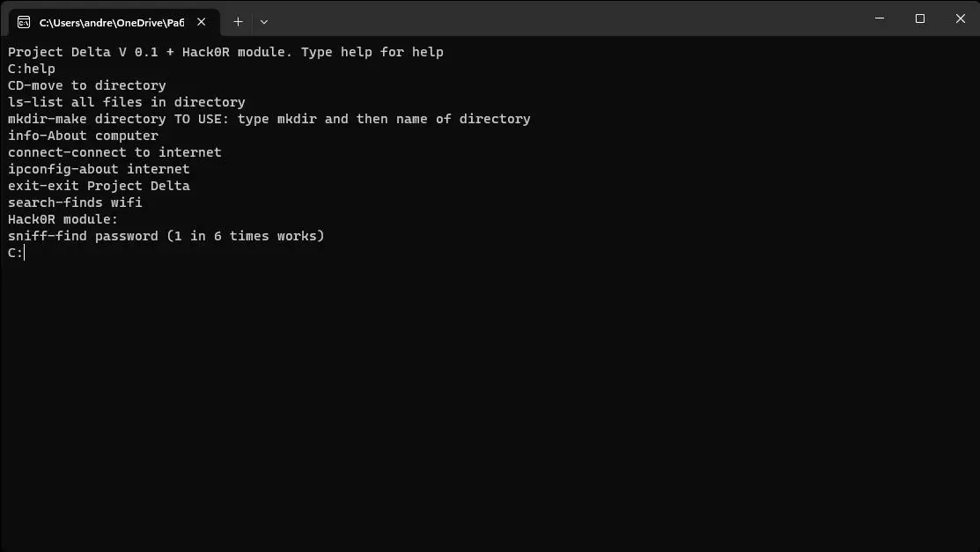The height and width of the screenshot is (552, 980).
Task: Click the CD-move to directory line
Action: point(87,85)
